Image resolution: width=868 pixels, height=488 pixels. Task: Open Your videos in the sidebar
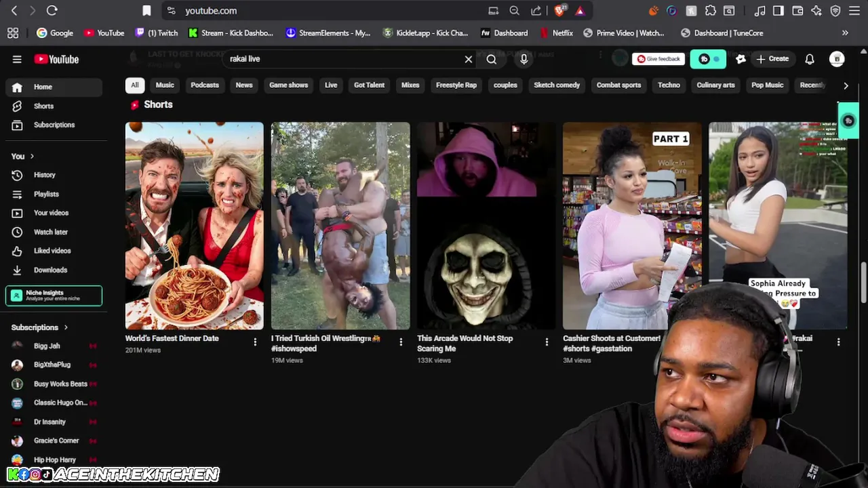coord(54,213)
